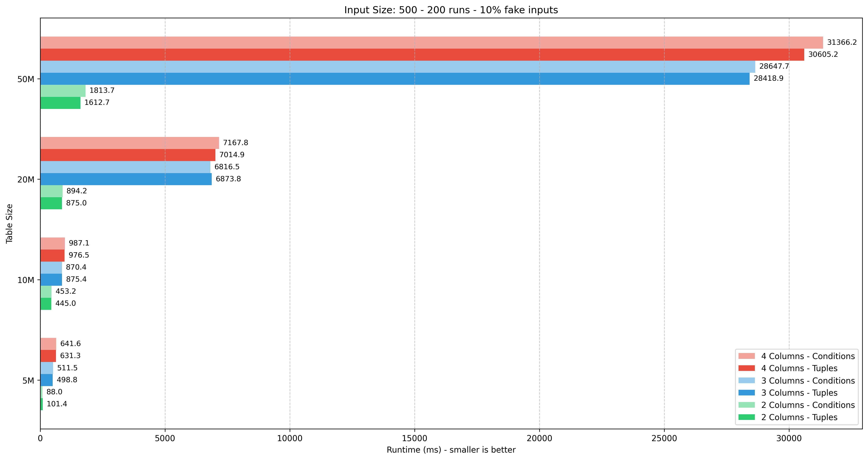
Task: Click the Table Size y-axis label
Action: coord(10,223)
